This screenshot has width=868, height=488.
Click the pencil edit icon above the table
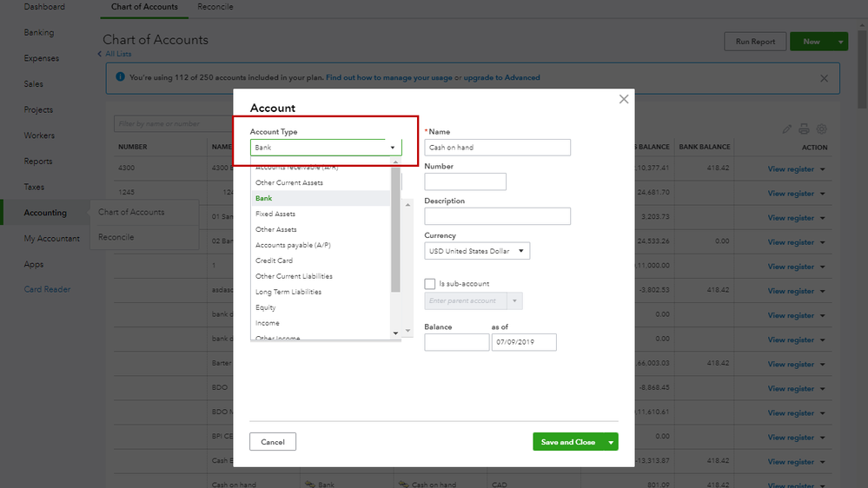(x=787, y=129)
